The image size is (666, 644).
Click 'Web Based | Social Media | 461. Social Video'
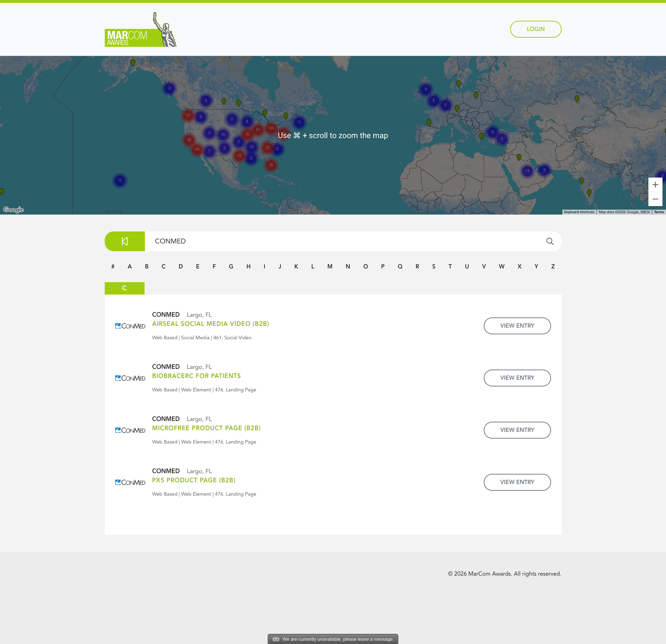pos(202,338)
